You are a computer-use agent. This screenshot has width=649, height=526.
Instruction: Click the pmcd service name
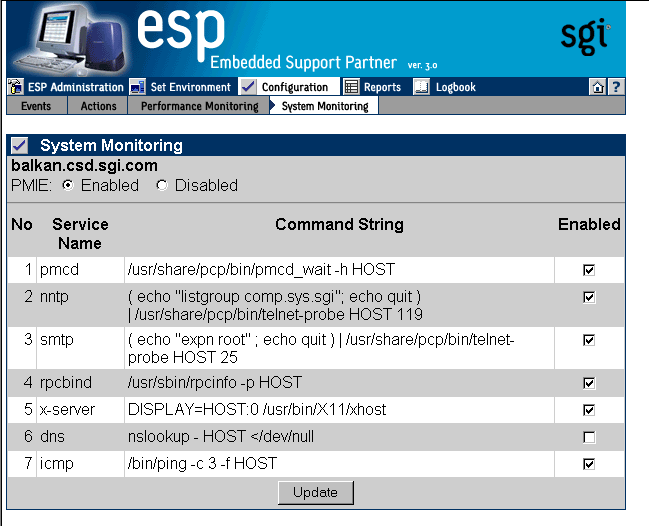click(59, 270)
